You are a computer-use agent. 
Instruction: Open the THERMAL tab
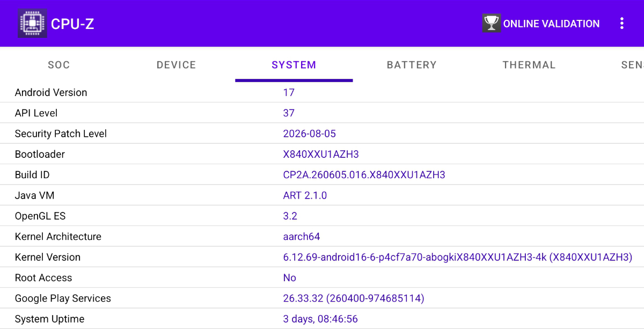[529, 65]
